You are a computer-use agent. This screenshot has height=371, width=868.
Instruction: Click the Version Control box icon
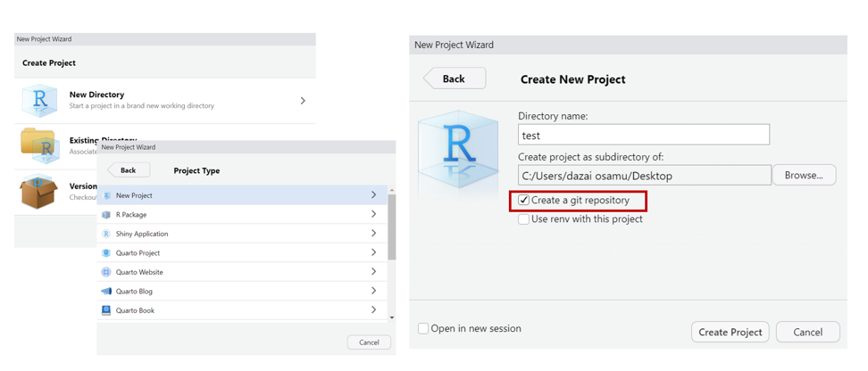coord(38,191)
